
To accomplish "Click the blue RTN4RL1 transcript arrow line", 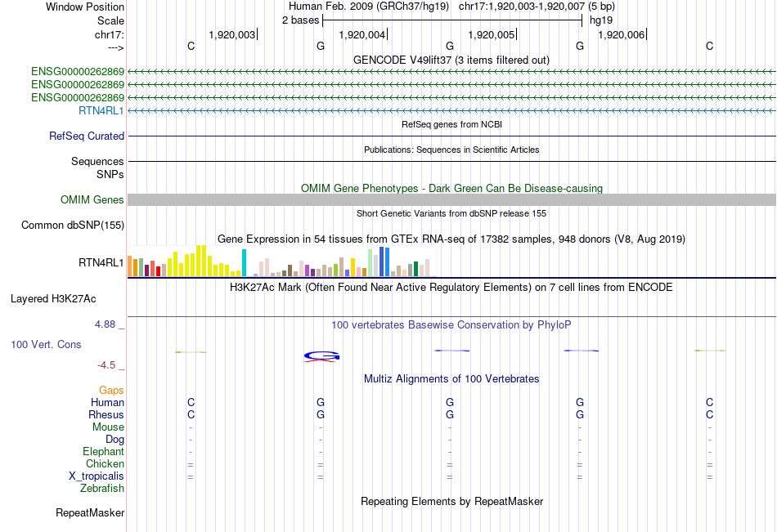I will (452, 110).
